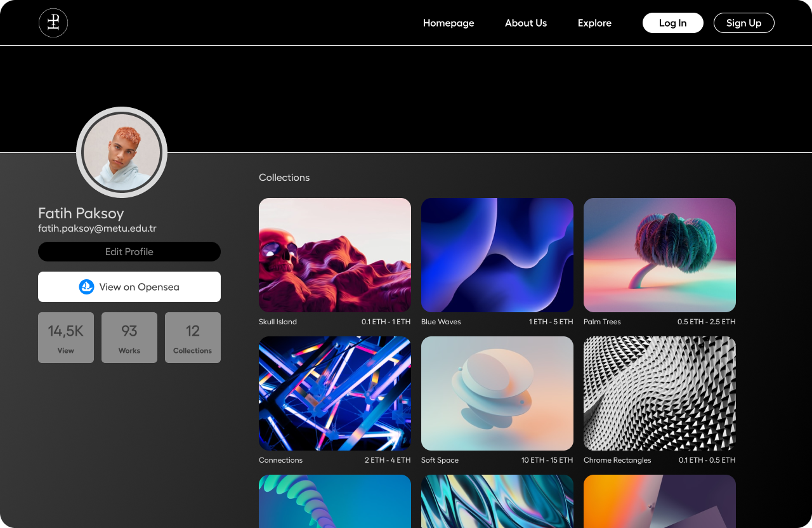Click the Blue Waves title text

(x=441, y=322)
